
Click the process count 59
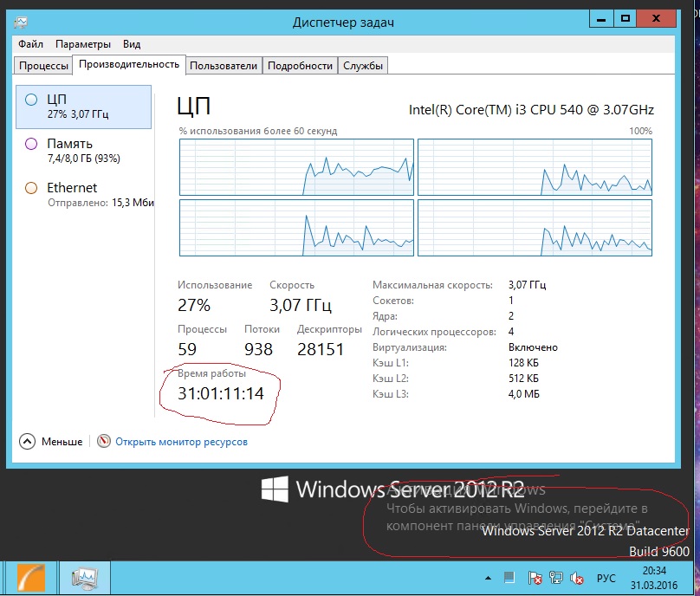187,349
